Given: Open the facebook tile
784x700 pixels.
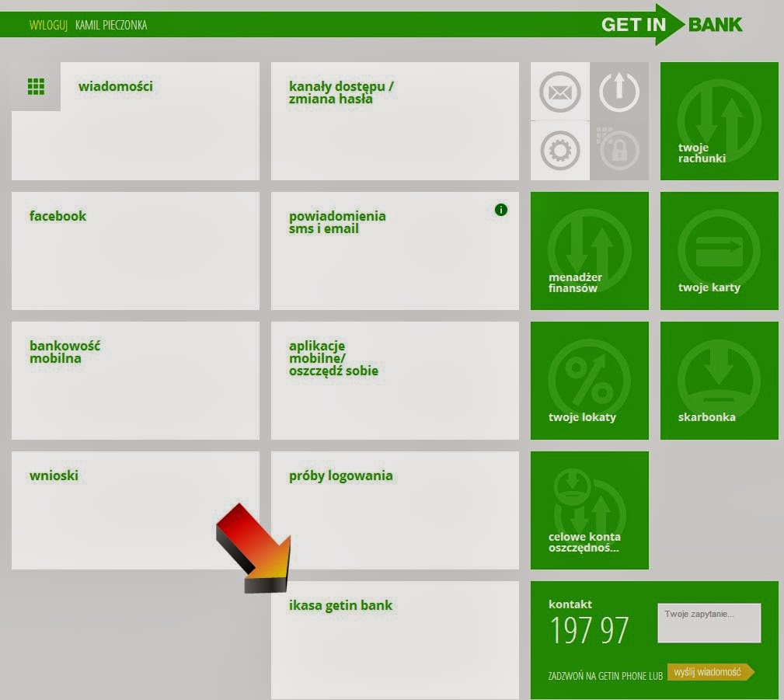Looking at the screenshot, I should tap(135, 251).
